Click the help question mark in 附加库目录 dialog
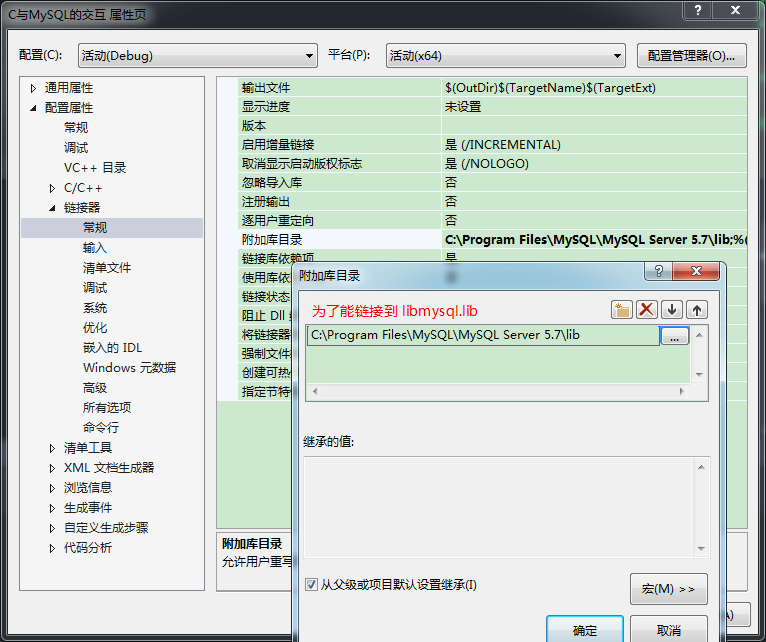766x642 pixels. [x=658, y=272]
